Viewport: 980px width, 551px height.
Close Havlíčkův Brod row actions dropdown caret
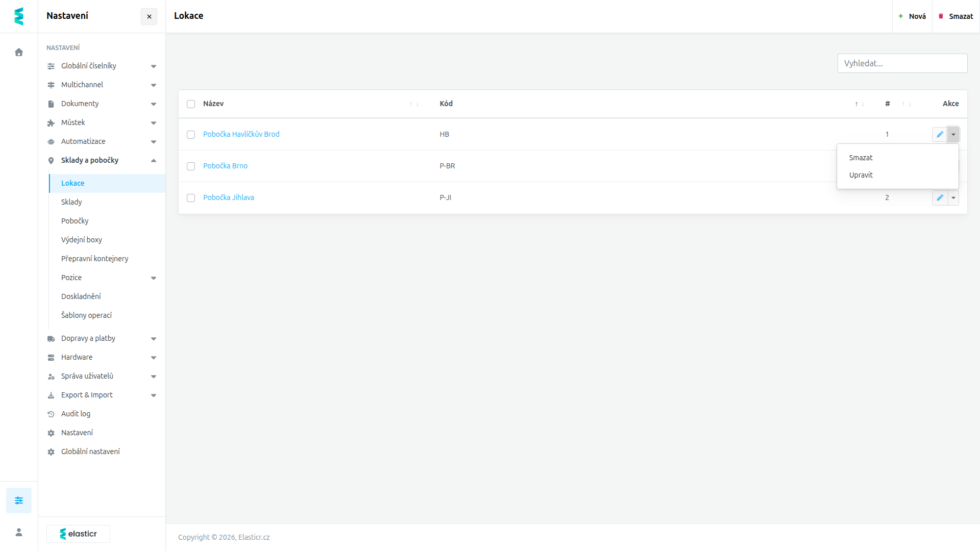tap(953, 134)
